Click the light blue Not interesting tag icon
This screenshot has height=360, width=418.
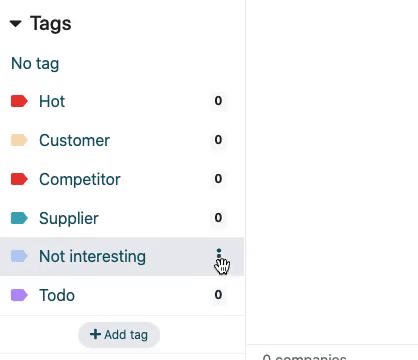(19, 256)
